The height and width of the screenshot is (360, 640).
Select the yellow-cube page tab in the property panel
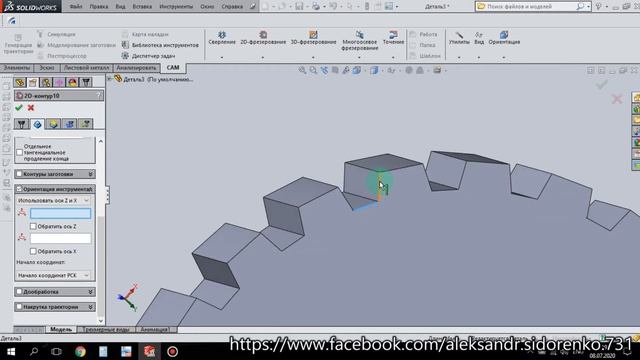point(53,124)
